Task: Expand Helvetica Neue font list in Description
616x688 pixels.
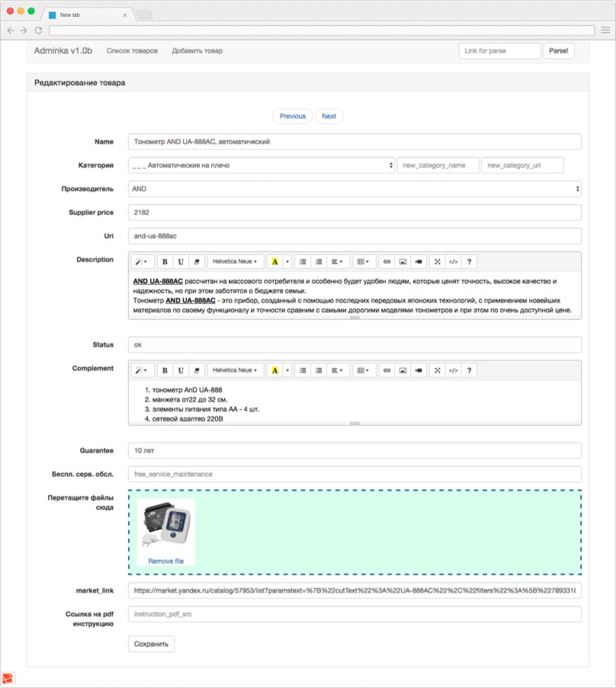Action: point(236,261)
